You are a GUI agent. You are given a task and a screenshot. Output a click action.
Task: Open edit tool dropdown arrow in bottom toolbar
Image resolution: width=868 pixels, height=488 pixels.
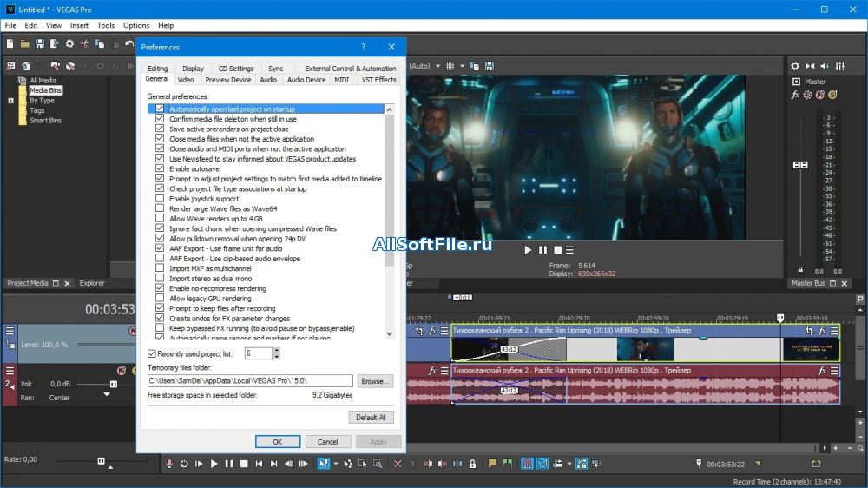click(335, 464)
